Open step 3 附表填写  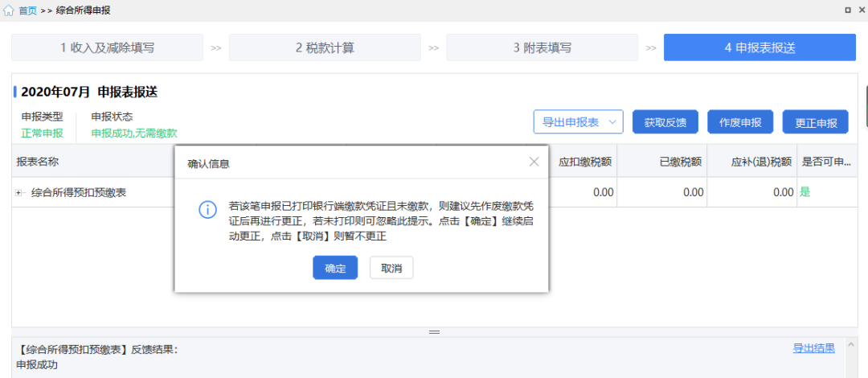pyautogui.click(x=542, y=47)
